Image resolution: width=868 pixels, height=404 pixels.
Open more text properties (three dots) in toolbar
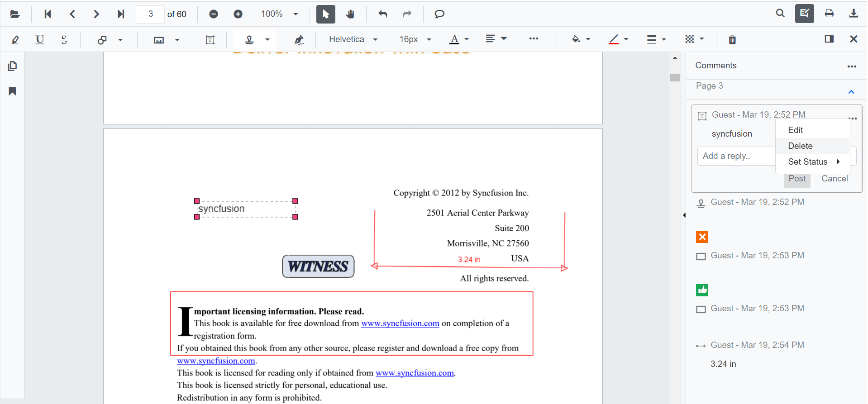pos(534,39)
